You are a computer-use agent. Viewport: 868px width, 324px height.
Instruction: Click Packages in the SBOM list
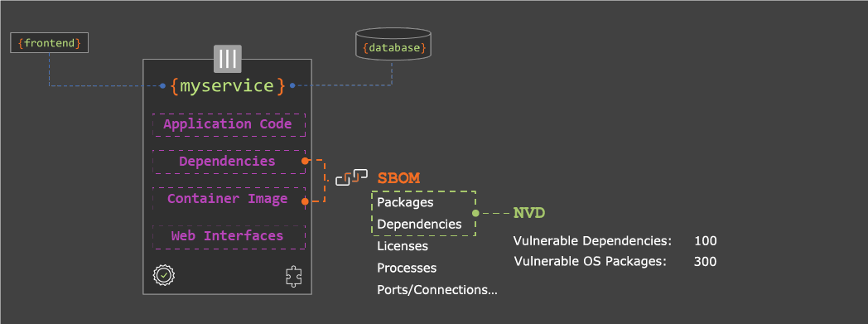(405, 203)
